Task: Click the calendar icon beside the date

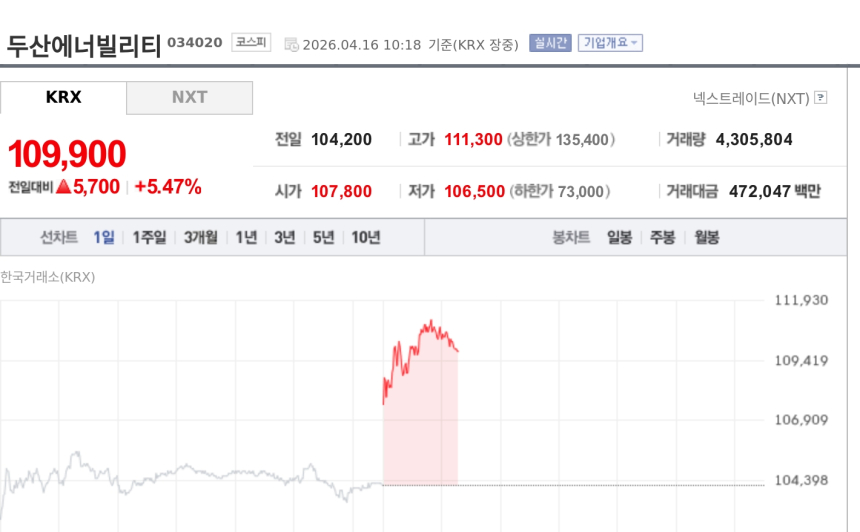Action: (291, 44)
